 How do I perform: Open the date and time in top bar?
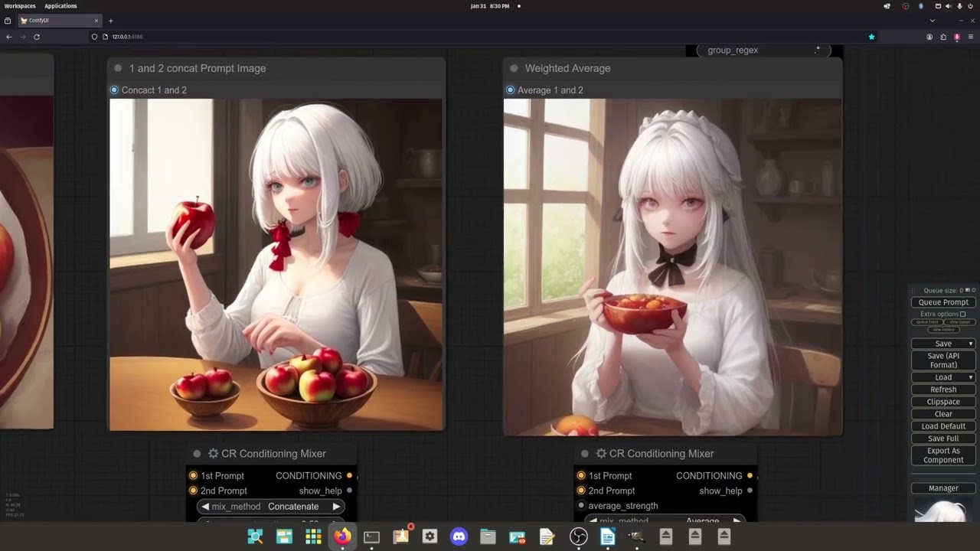490,6
